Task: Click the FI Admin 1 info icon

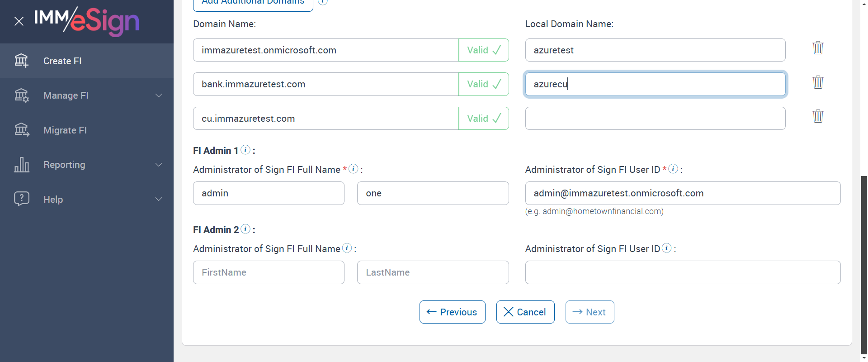Action: 245,150
